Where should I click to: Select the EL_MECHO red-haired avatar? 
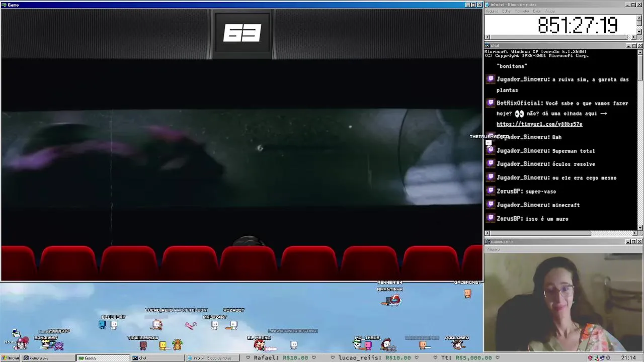click(x=260, y=345)
